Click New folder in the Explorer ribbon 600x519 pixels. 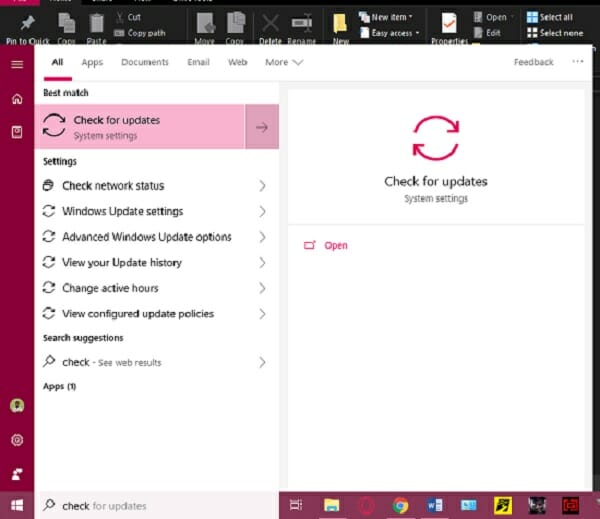(340, 29)
